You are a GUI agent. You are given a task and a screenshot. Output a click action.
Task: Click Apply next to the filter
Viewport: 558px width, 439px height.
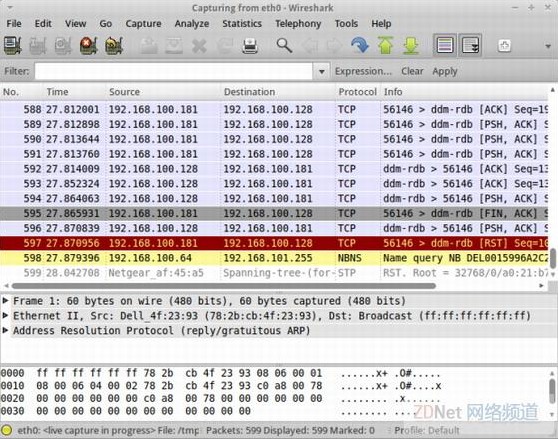(x=445, y=71)
